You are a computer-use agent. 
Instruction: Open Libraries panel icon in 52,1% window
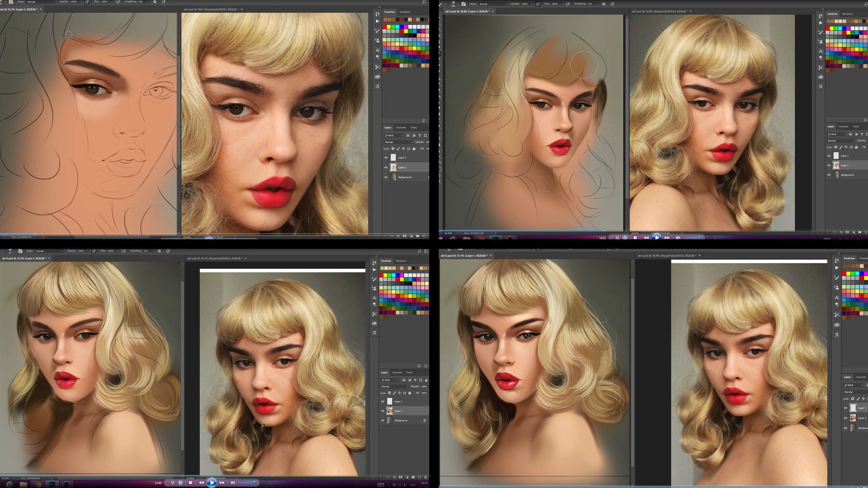coord(377,77)
